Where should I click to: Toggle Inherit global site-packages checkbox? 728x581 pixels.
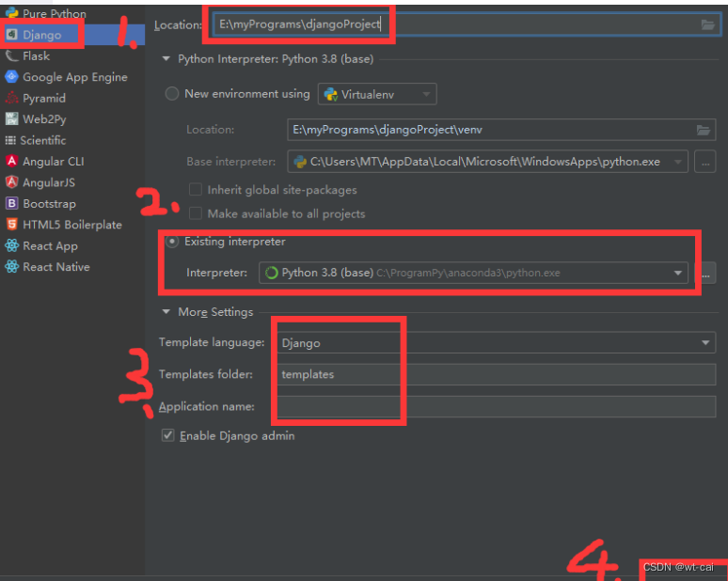click(196, 189)
